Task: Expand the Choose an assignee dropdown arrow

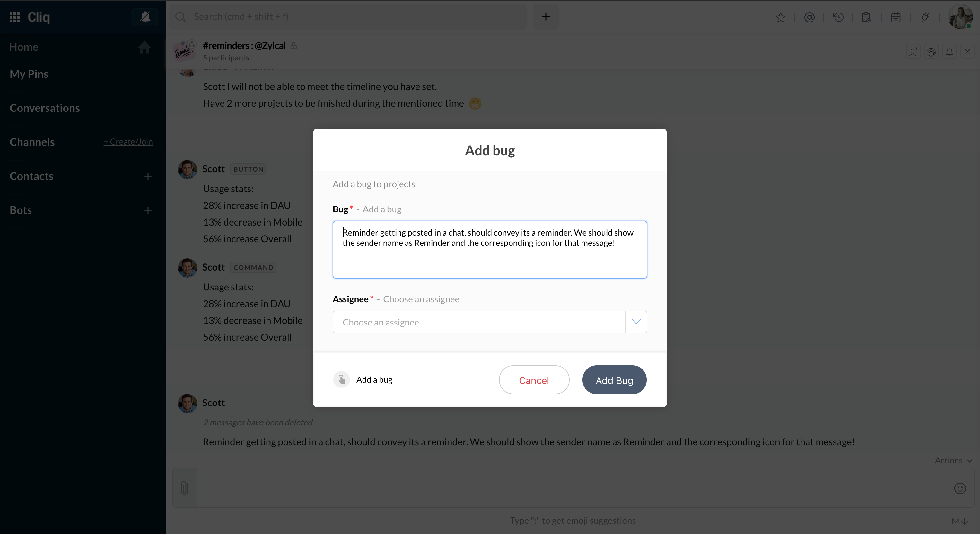Action: tap(636, 322)
